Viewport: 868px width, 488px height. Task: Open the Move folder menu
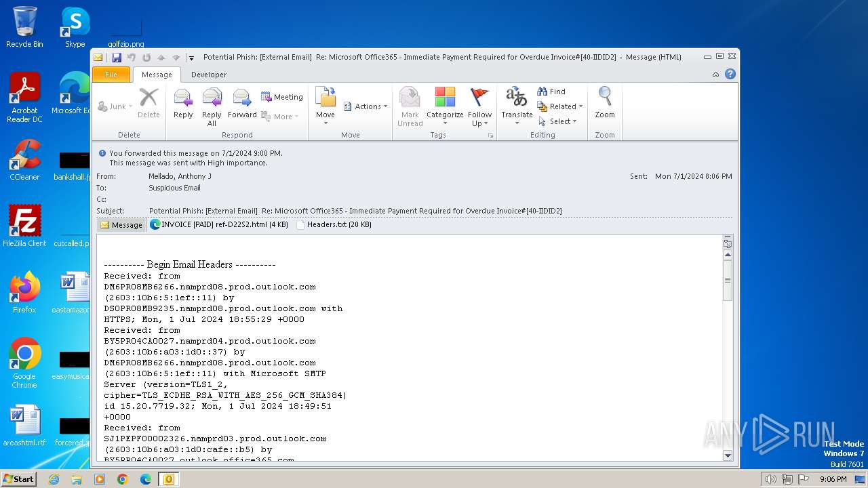(x=325, y=105)
